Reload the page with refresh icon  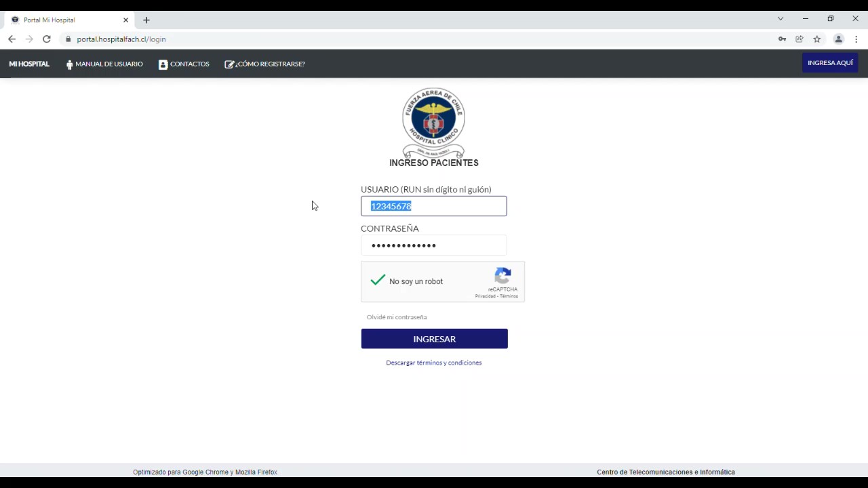coord(47,39)
